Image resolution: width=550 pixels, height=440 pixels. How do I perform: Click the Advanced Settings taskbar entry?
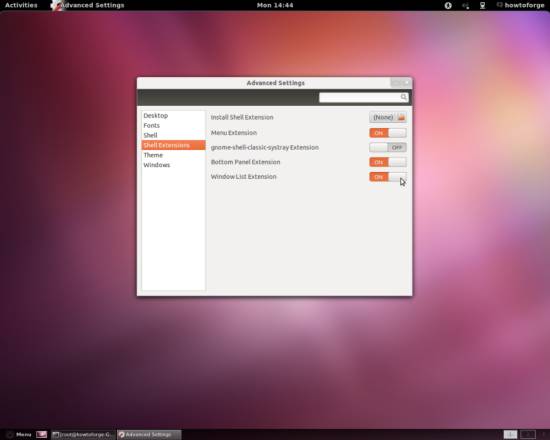pyautogui.click(x=149, y=434)
